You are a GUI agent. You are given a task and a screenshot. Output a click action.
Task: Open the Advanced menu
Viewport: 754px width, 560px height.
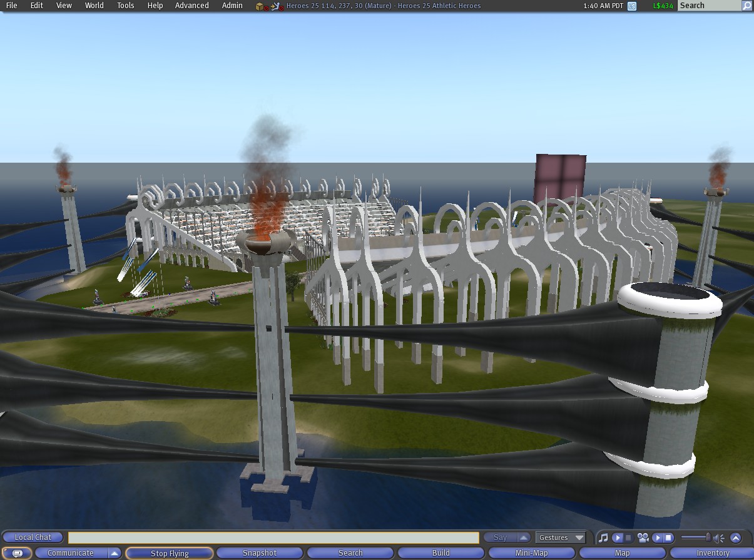point(192,6)
